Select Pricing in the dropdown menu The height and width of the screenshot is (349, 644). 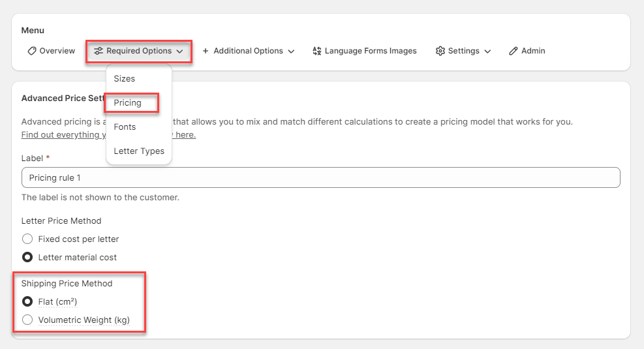[x=127, y=102]
